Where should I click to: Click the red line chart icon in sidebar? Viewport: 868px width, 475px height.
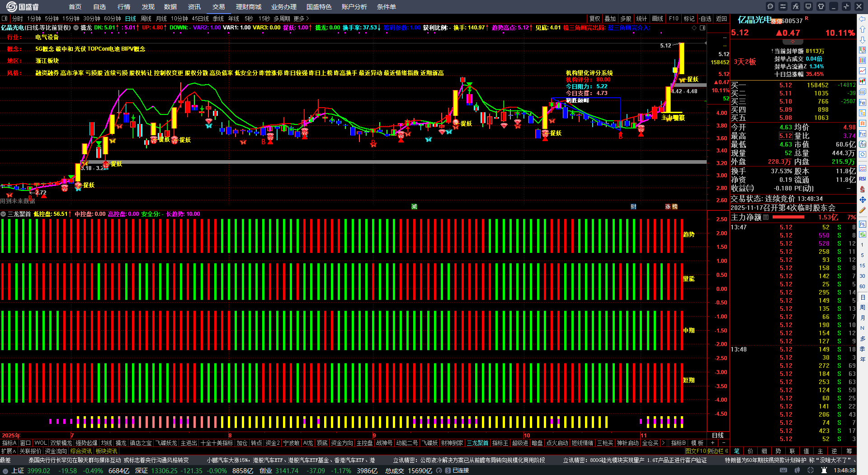click(863, 71)
